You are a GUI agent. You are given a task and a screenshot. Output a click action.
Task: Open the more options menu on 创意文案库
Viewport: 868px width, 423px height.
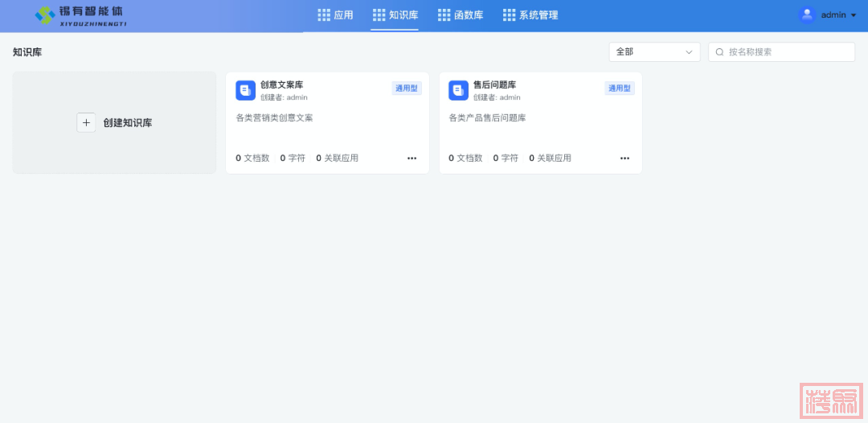pos(411,158)
